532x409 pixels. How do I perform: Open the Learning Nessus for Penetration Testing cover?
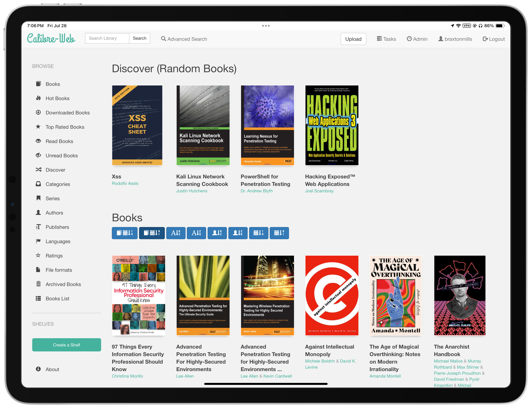(267, 125)
